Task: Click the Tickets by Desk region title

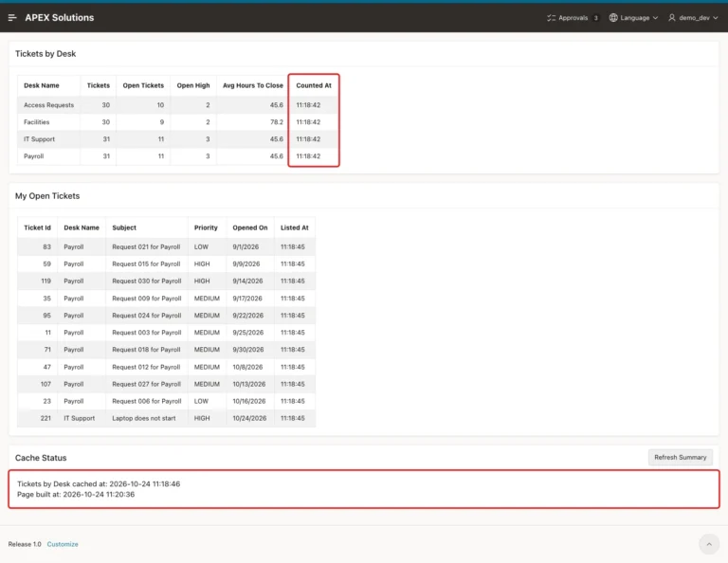Action: point(45,54)
